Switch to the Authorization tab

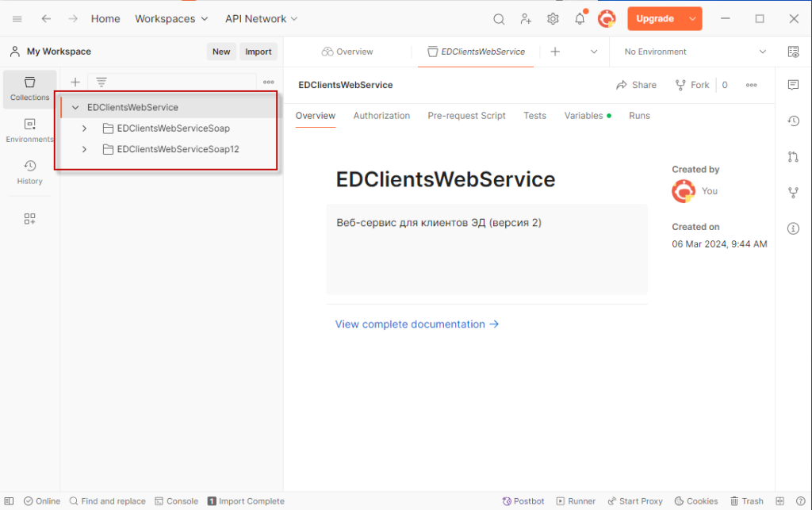381,116
